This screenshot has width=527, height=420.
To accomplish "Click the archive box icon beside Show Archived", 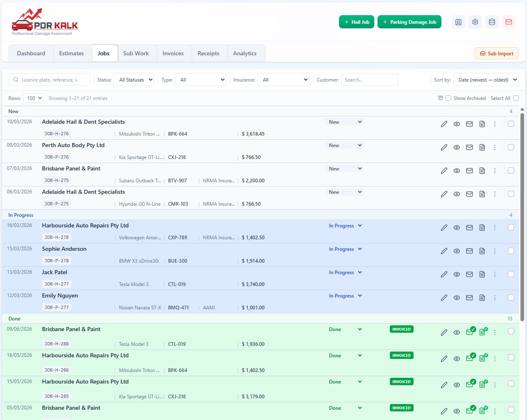I will tap(441, 98).
